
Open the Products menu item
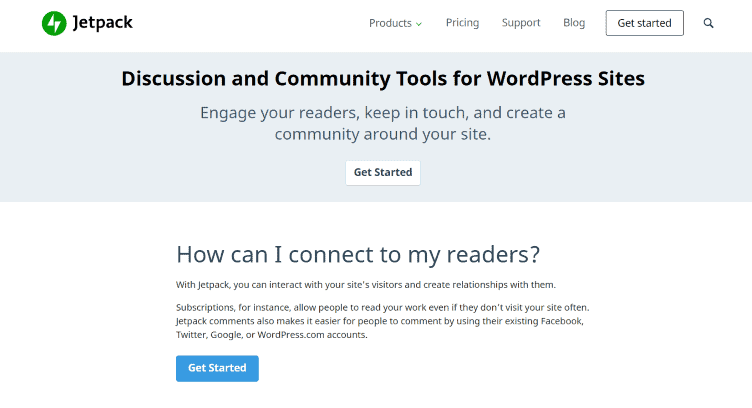click(390, 23)
